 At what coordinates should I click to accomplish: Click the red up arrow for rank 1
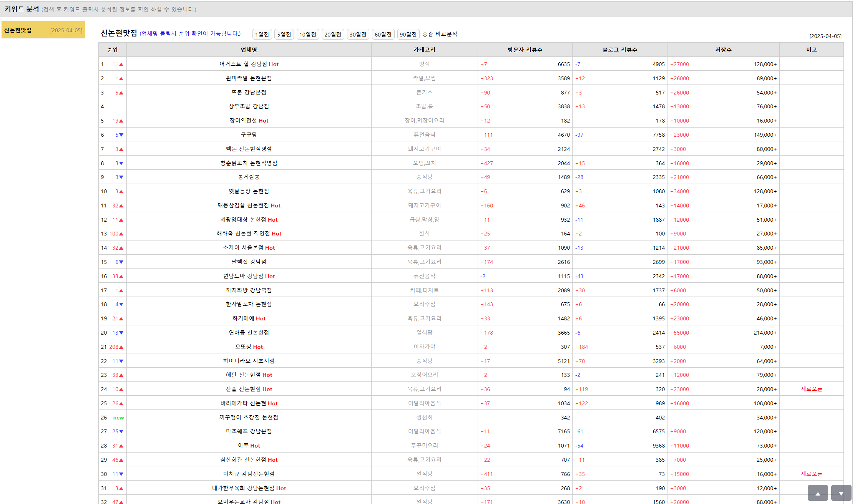(121, 65)
